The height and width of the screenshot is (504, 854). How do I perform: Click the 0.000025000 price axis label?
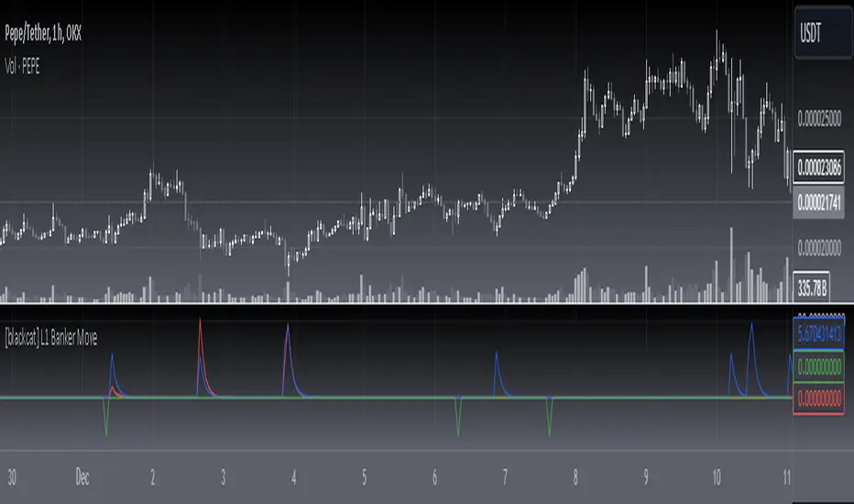(x=819, y=117)
